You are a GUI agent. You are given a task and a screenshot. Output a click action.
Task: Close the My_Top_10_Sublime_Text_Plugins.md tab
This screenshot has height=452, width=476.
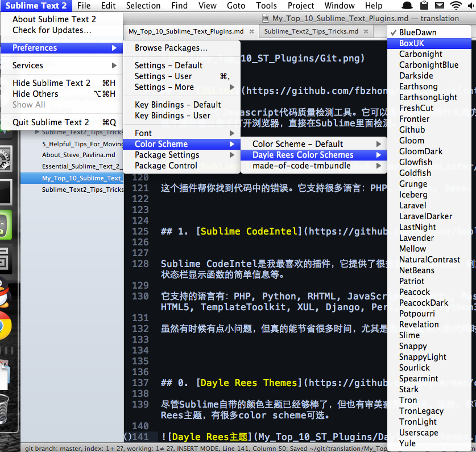(252, 31)
